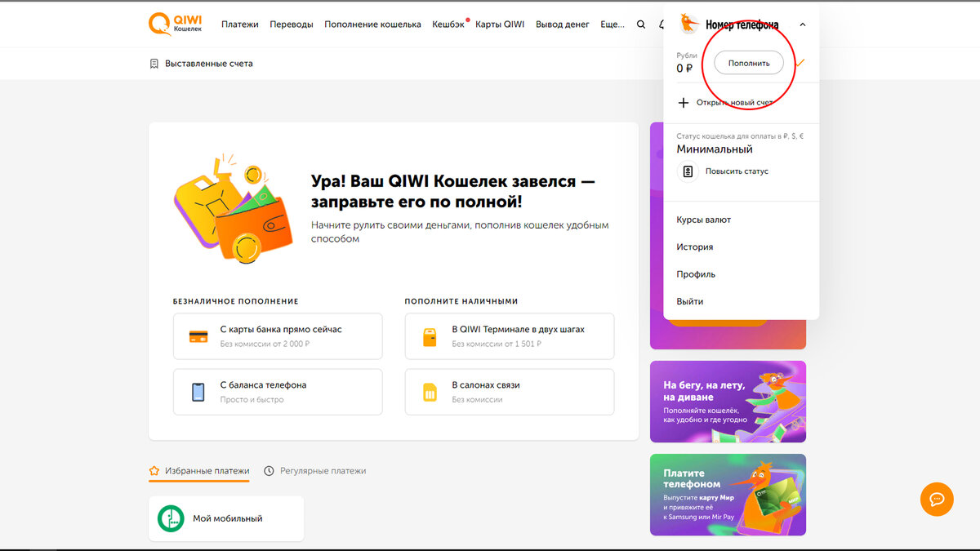The width and height of the screenshot is (980, 551).
Task: Open Выставленные счета link
Action: pyautogui.click(x=209, y=64)
